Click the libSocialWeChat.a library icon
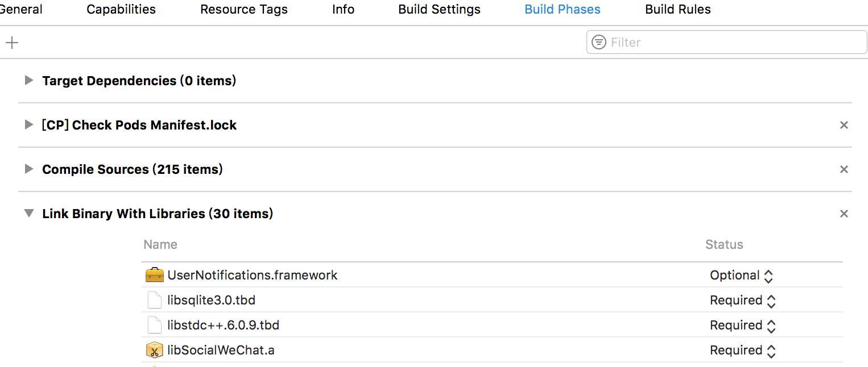 click(x=154, y=351)
